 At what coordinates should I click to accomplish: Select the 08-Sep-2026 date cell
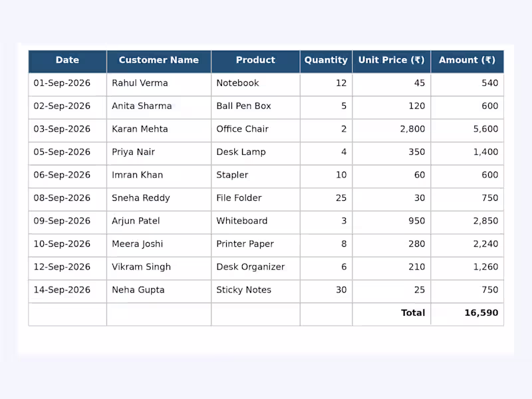pyautogui.click(x=68, y=199)
